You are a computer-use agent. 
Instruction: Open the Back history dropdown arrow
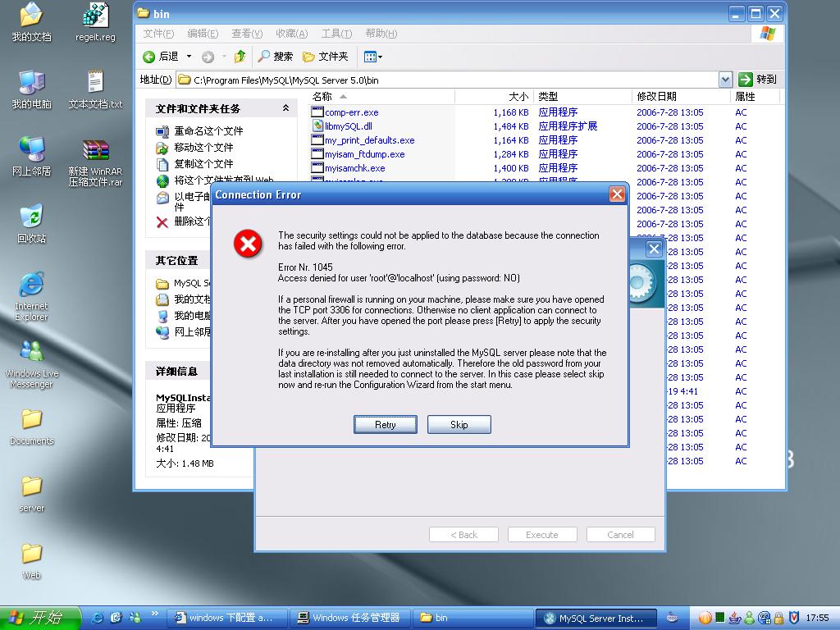click(189, 57)
